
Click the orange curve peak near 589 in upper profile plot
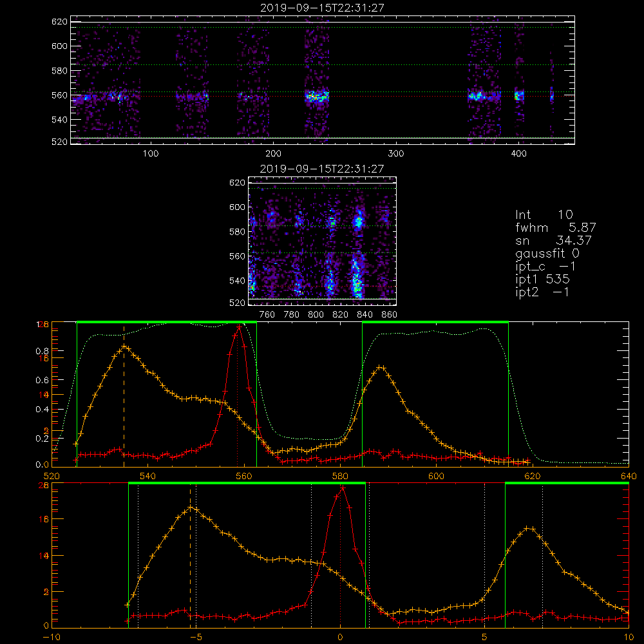381,367
